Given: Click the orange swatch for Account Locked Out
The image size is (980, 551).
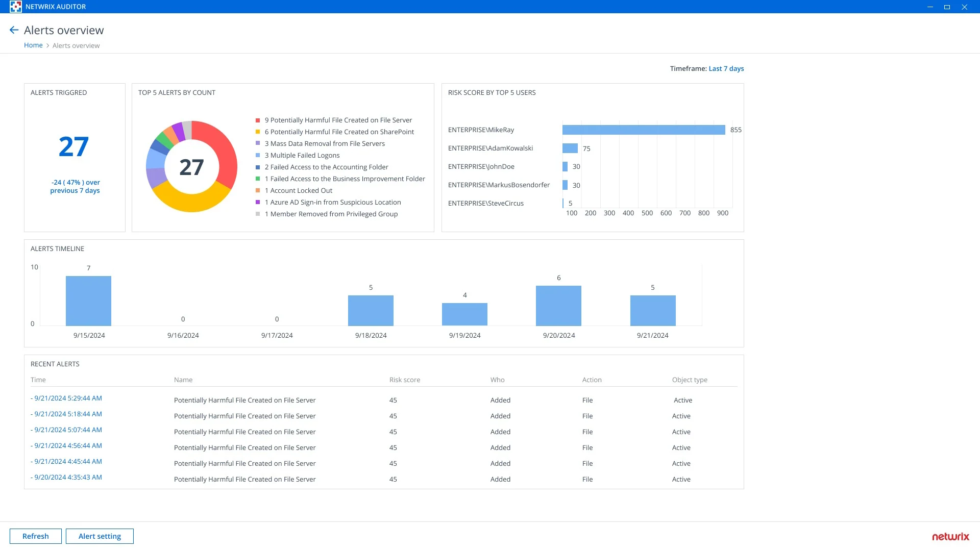Looking at the screenshot, I should pyautogui.click(x=258, y=190).
